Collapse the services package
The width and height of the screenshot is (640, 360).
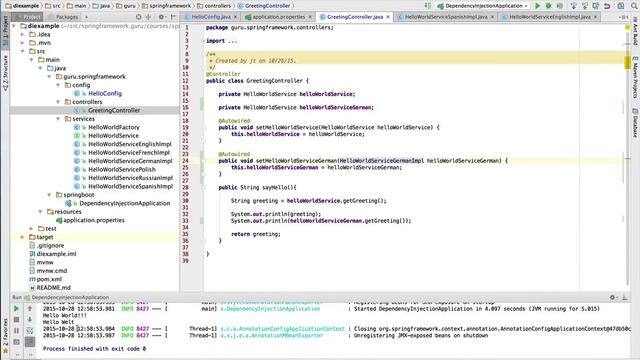(x=58, y=119)
